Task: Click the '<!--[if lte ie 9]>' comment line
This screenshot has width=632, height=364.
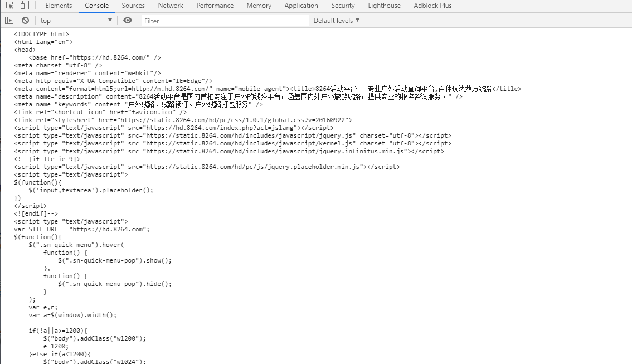Action: click(x=47, y=159)
